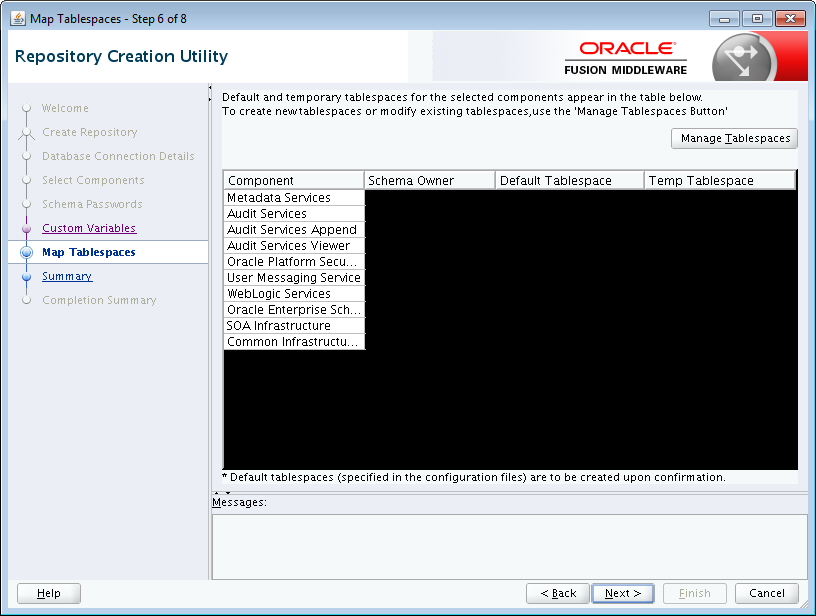The width and height of the screenshot is (816, 616).
Task: Open the Summary step link
Action: (66, 276)
